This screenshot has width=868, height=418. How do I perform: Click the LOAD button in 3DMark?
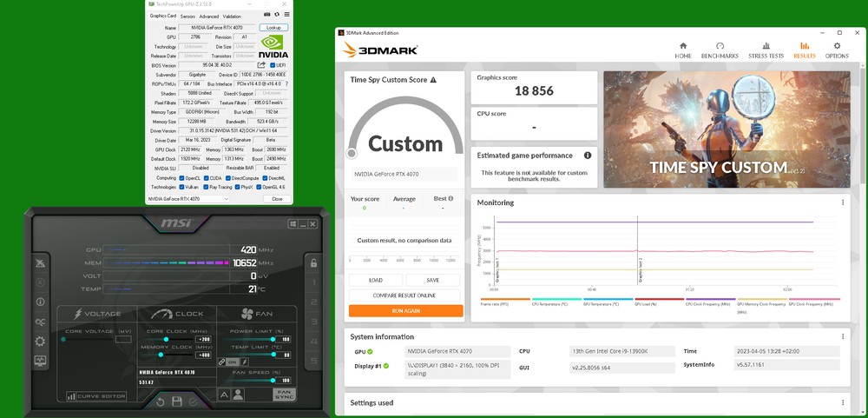(x=376, y=281)
